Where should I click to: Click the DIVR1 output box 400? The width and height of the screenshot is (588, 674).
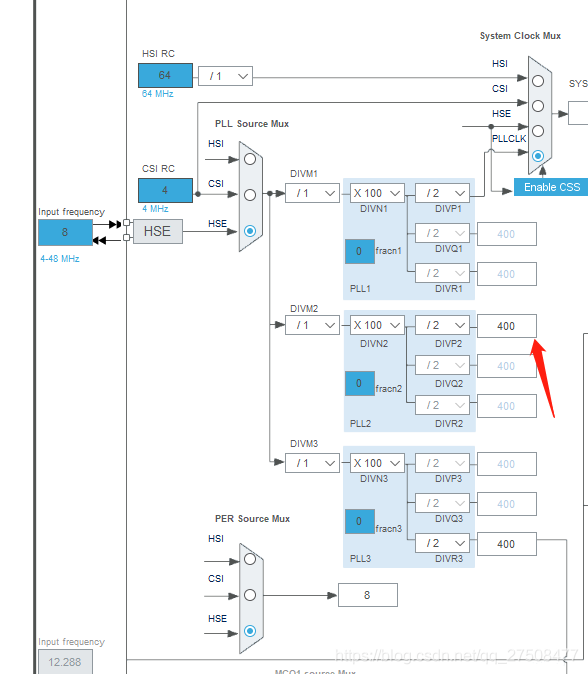507,274
